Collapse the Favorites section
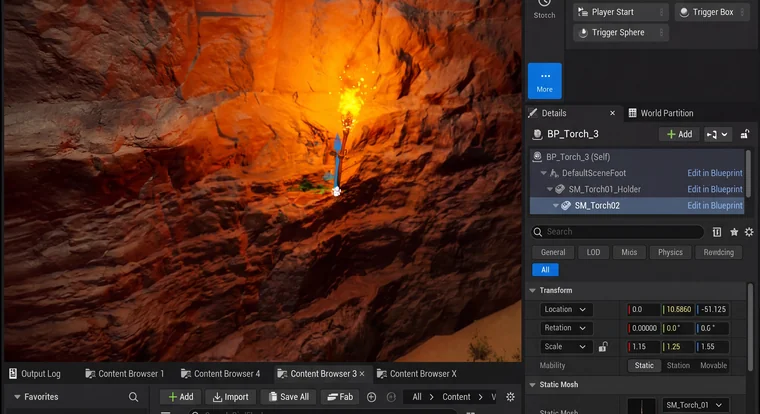The height and width of the screenshot is (414, 760). coord(17,397)
